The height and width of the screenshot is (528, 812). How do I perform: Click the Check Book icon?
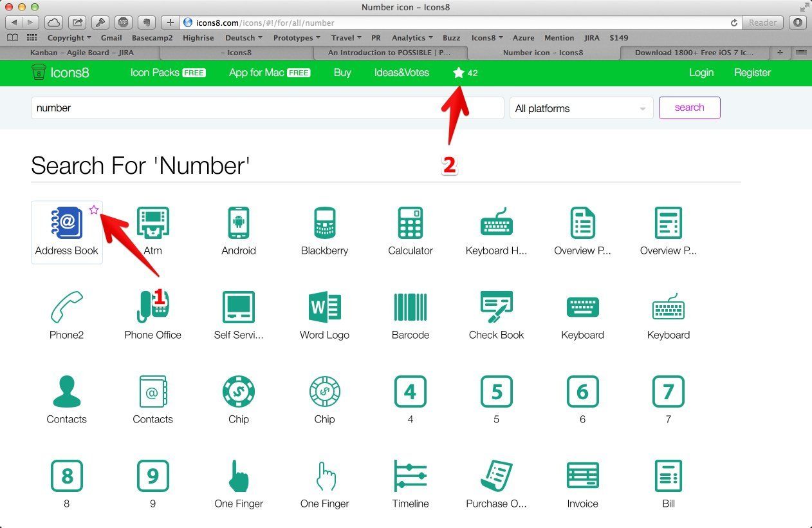(x=496, y=308)
